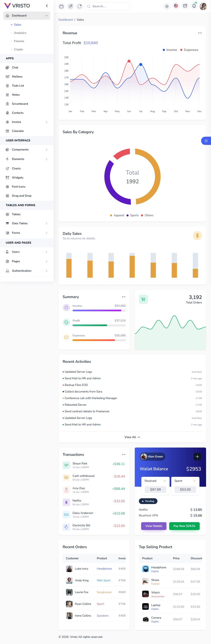The image size is (211, 644).
Task: Expand the Invoice sidebar menu
Action: [x=27, y=122]
